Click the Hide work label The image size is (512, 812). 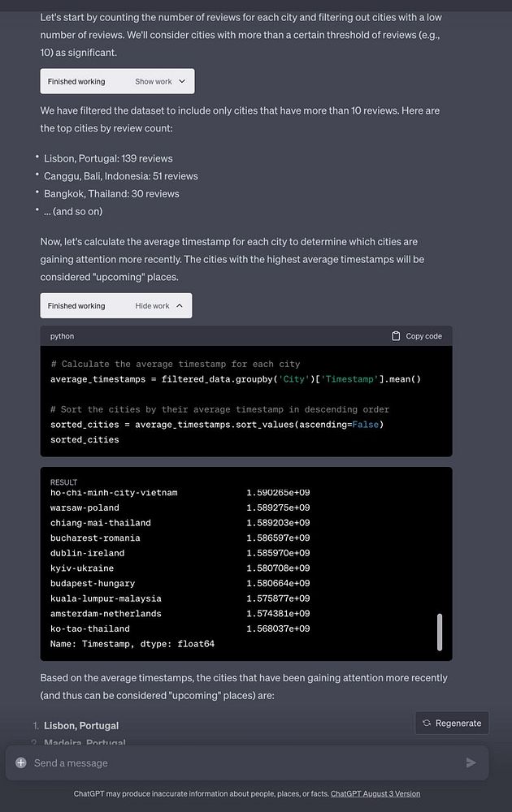pos(152,305)
